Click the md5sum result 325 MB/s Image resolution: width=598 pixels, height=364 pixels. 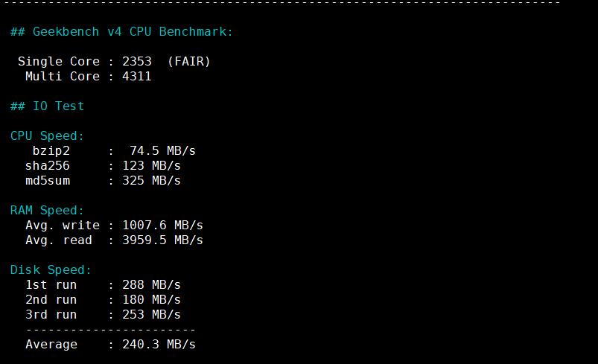coord(151,181)
